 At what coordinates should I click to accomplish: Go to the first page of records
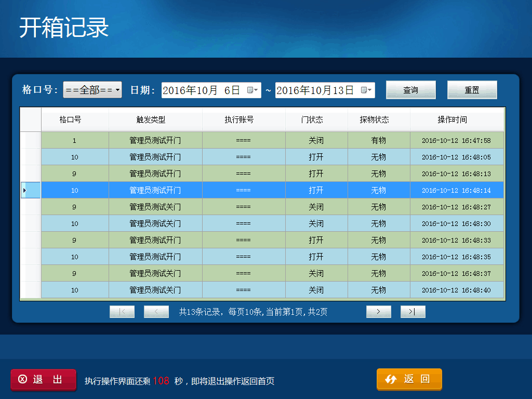122,312
